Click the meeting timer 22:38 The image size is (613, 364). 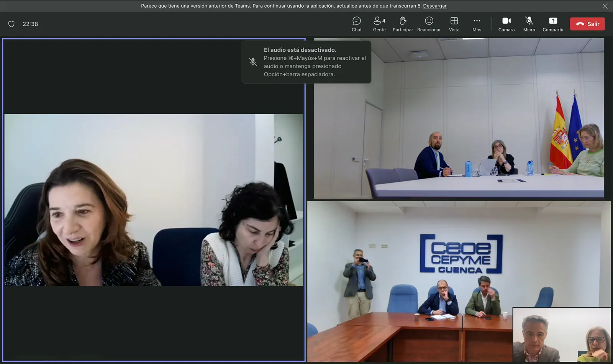click(30, 24)
